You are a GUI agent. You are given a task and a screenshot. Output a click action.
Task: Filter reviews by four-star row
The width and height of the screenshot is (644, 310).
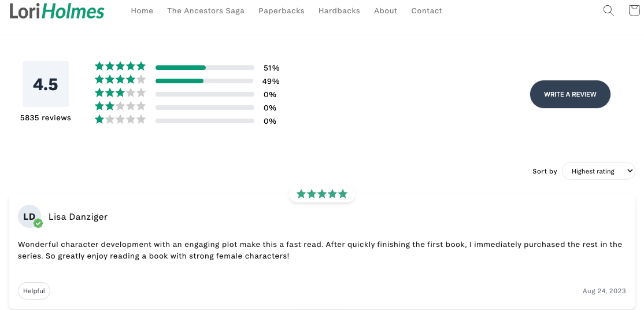[x=187, y=81]
